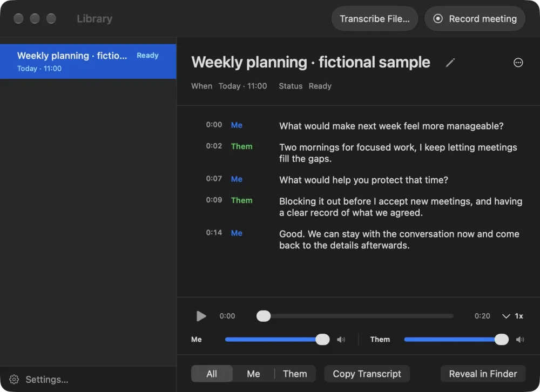Click the 0:07 timestamp in the transcript
This screenshot has width=540, height=392.
[214, 178]
